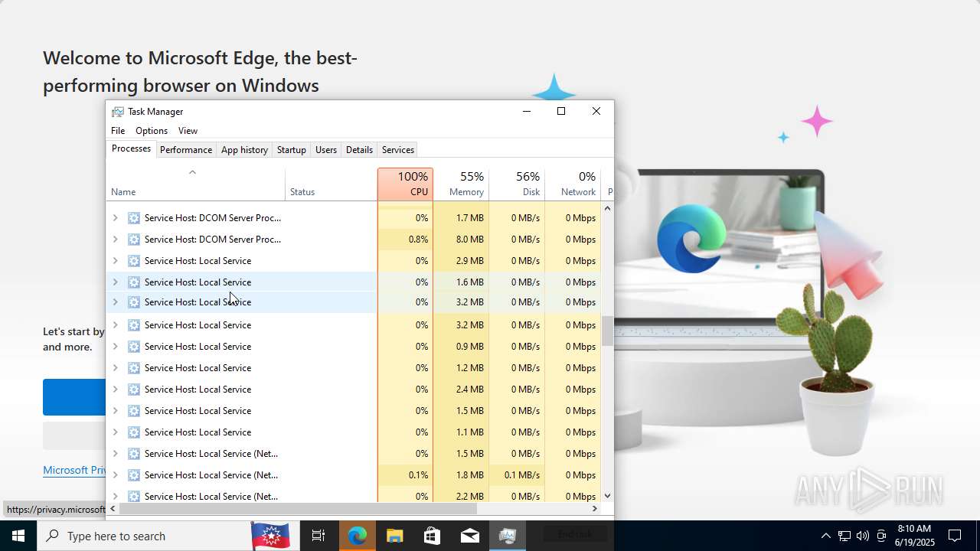
Task: Expand Local Service (Net...) row using 1.8 MB
Action: pos(116,475)
